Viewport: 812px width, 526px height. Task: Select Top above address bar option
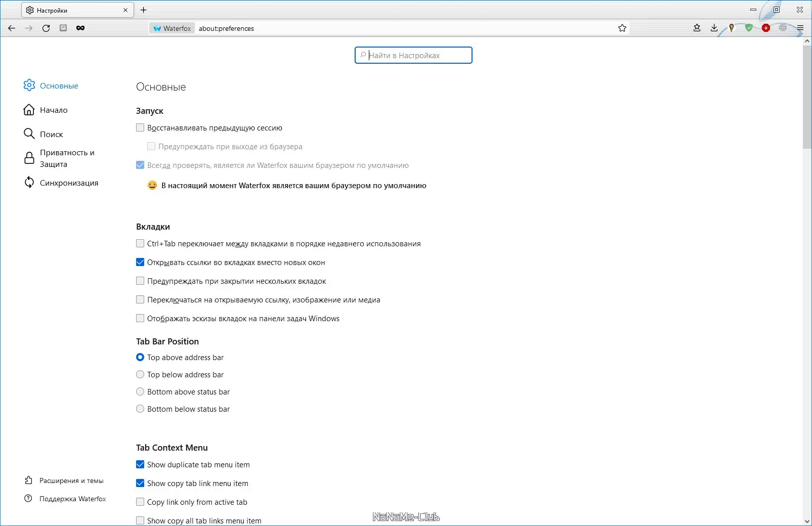click(x=140, y=357)
